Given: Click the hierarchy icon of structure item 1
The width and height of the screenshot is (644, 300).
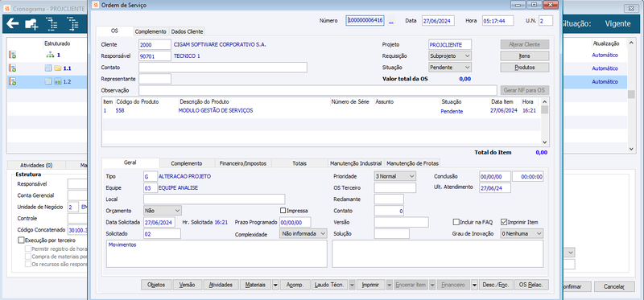Looking at the screenshot, I should coord(50,55).
